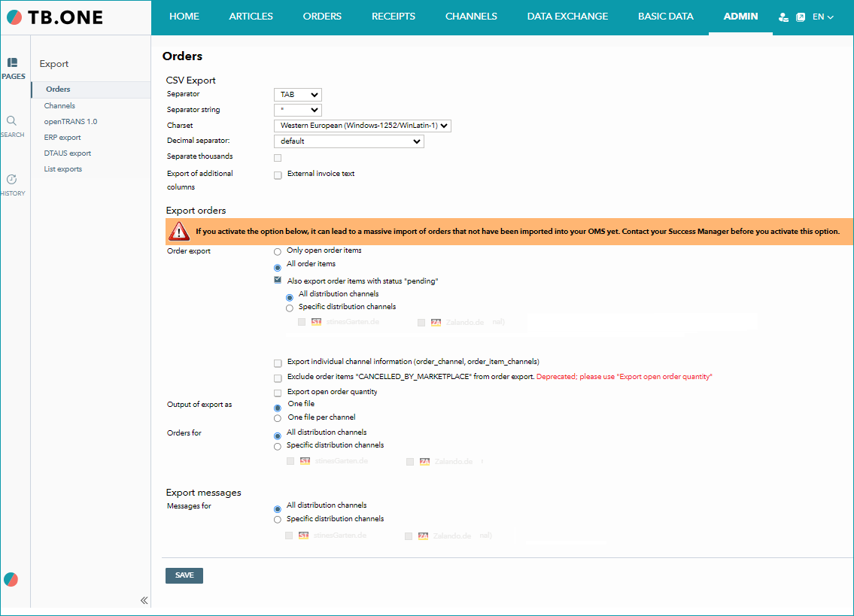
Task: Tick Zalando.de checkbox under Orders for
Action: click(410, 462)
